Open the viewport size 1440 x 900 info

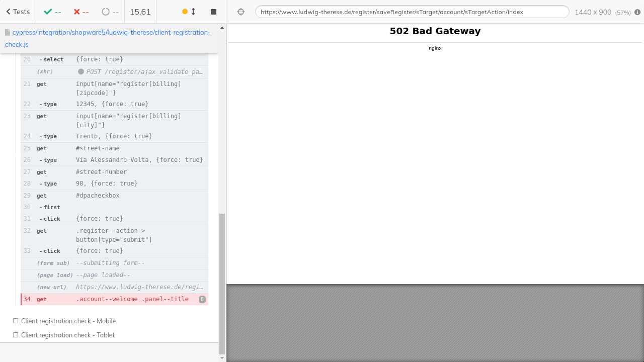pos(602,12)
